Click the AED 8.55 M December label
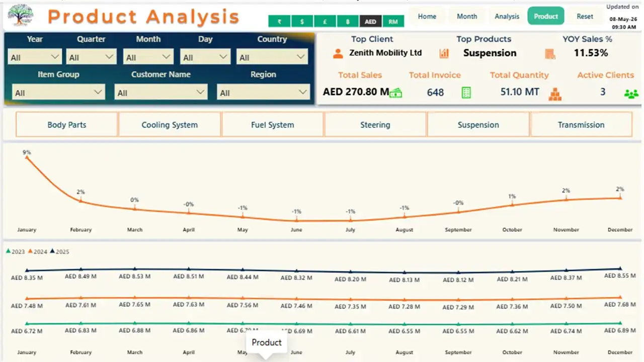This screenshot has height=362, width=644. [x=620, y=276]
